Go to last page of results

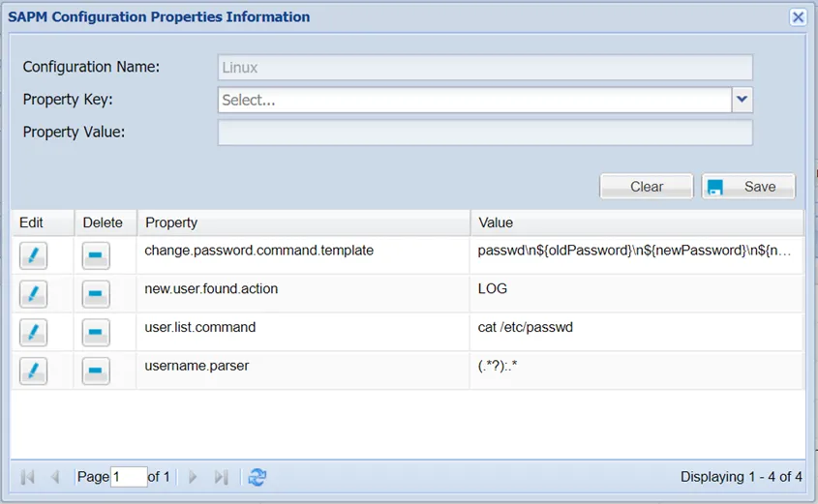221,476
